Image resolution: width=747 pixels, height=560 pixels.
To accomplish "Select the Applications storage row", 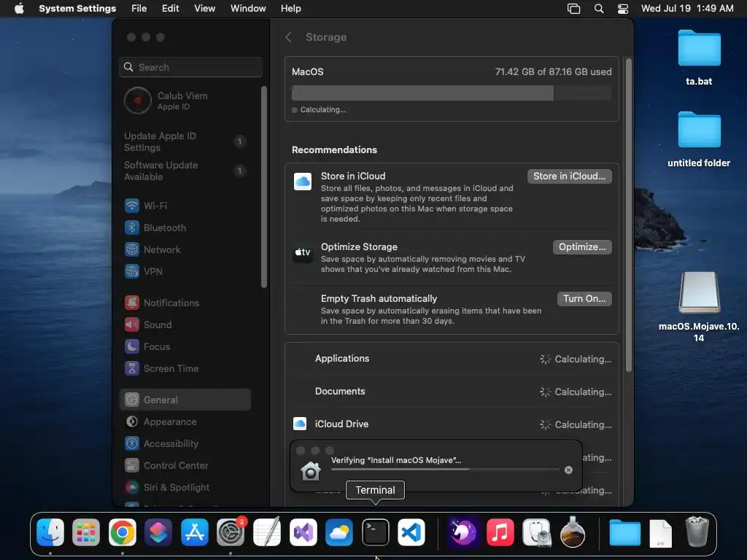I will coord(452,359).
